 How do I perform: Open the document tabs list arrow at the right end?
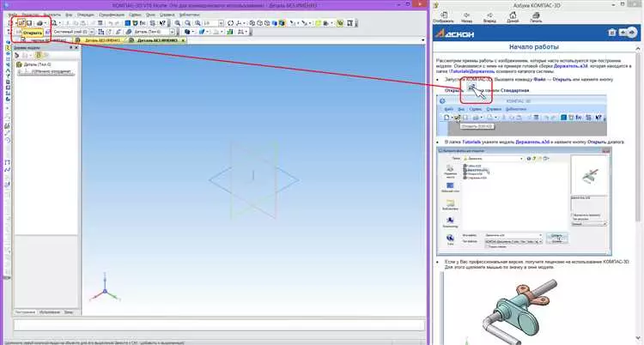point(423,40)
